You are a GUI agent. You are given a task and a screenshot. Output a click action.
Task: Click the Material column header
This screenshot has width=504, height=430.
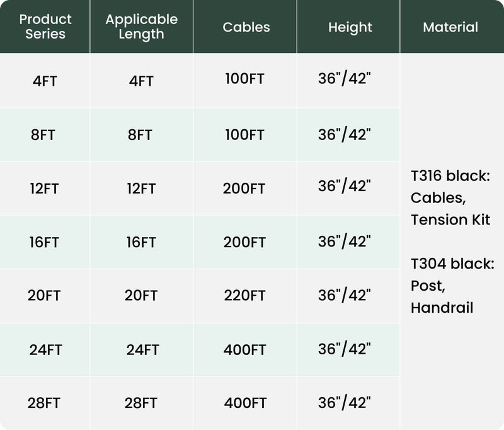coord(450,27)
